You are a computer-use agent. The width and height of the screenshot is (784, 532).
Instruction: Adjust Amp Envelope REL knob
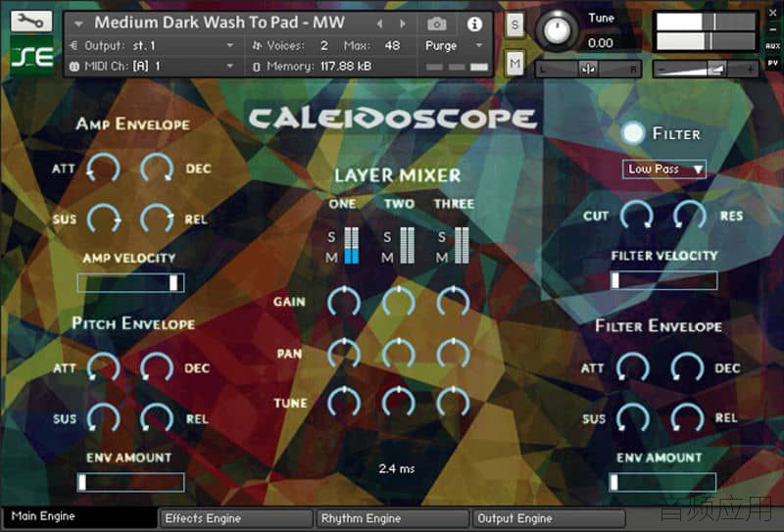(157, 218)
